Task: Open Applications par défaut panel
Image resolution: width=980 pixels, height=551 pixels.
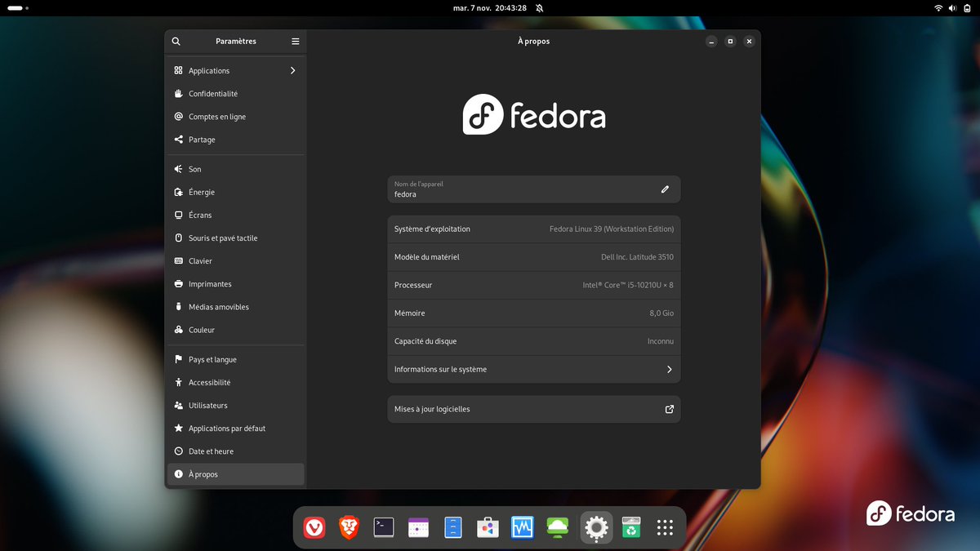Action: pos(235,428)
